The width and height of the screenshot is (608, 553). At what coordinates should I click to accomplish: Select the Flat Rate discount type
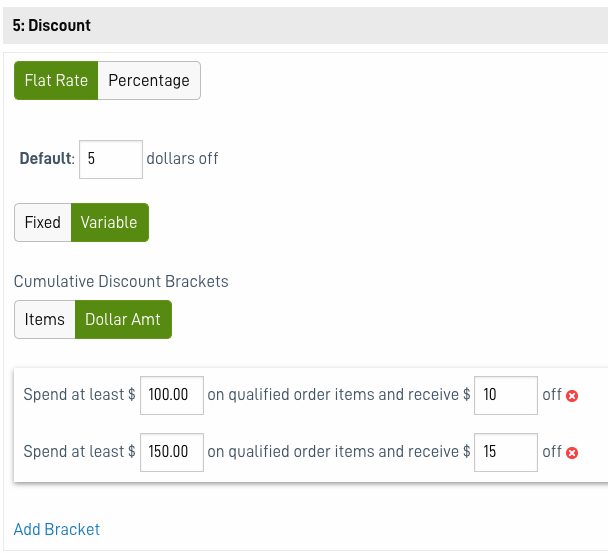click(56, 81)
